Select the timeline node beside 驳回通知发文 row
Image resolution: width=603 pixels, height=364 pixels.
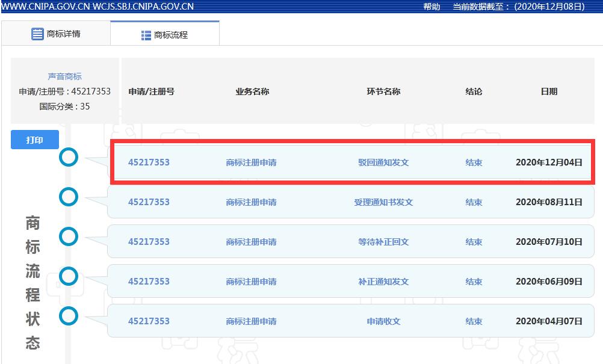click(69, 157)
